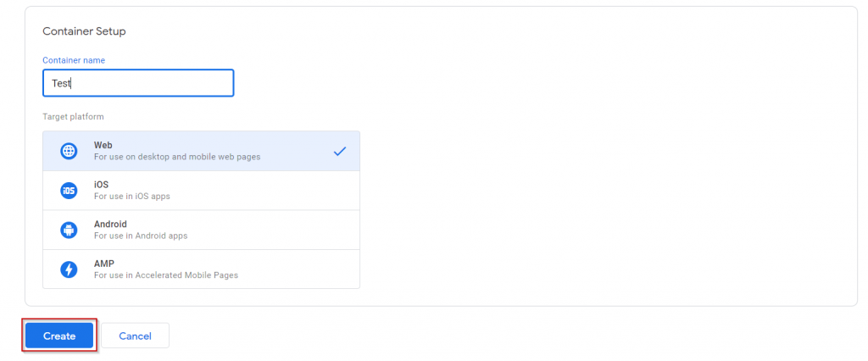Screen dimensions: 868x361
Task: Cancel the container setup
Action: pyautogui.click(x=135, y=336)
